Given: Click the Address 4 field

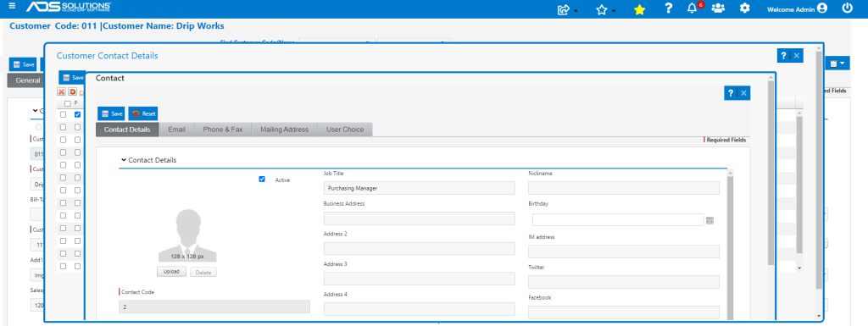Looking at the screenshot, I should (x=419, y=309).
